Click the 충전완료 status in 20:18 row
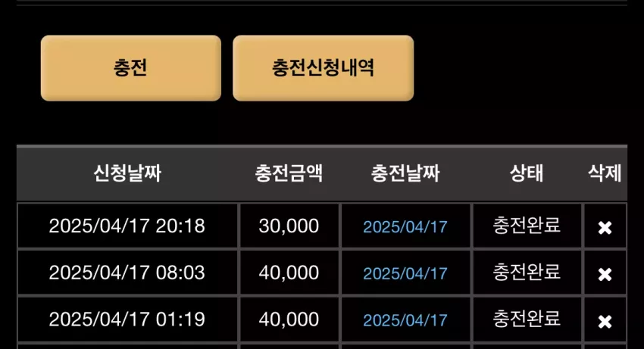Screen dimensions: 644x349 527,225
